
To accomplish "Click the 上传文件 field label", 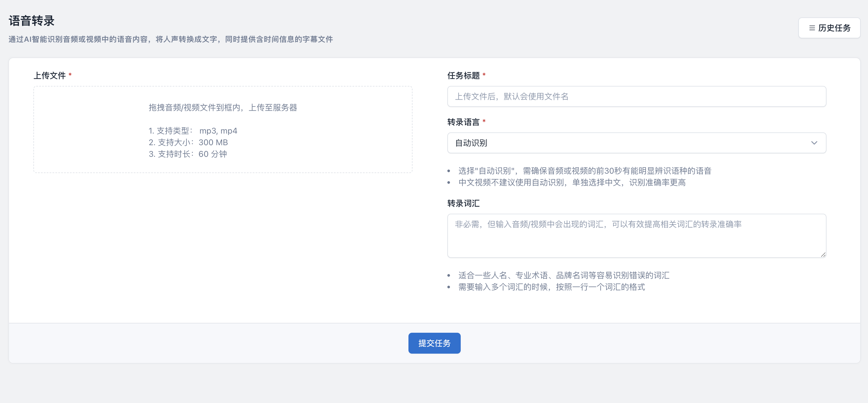I will (x=50, y=75).
